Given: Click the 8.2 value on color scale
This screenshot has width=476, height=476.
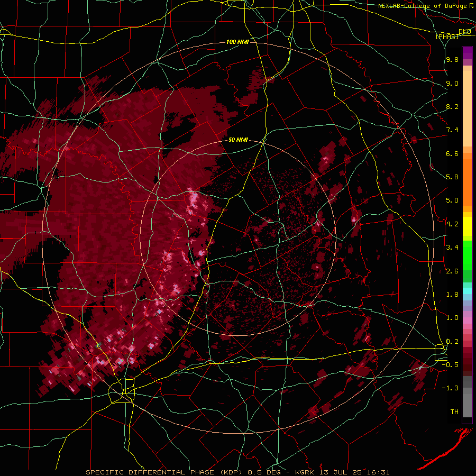Looking at the screenshot, I should [x=452, y=107].
